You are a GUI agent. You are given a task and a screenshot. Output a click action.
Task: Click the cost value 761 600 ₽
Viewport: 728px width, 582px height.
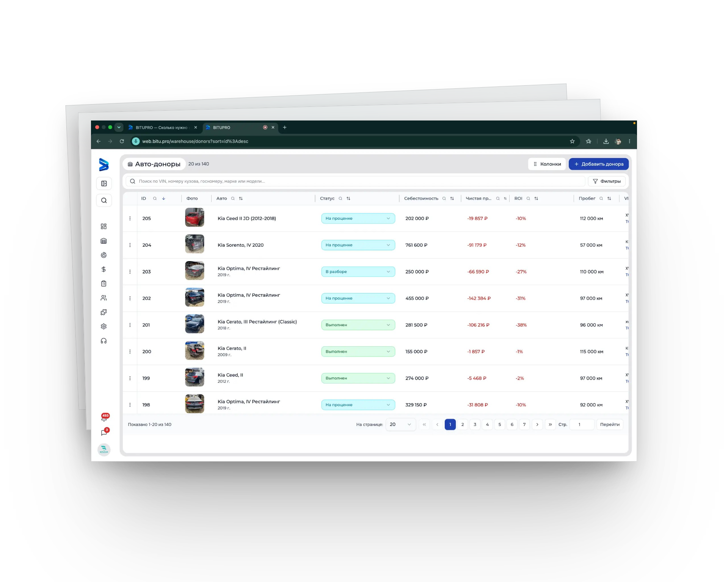[416, 245]
